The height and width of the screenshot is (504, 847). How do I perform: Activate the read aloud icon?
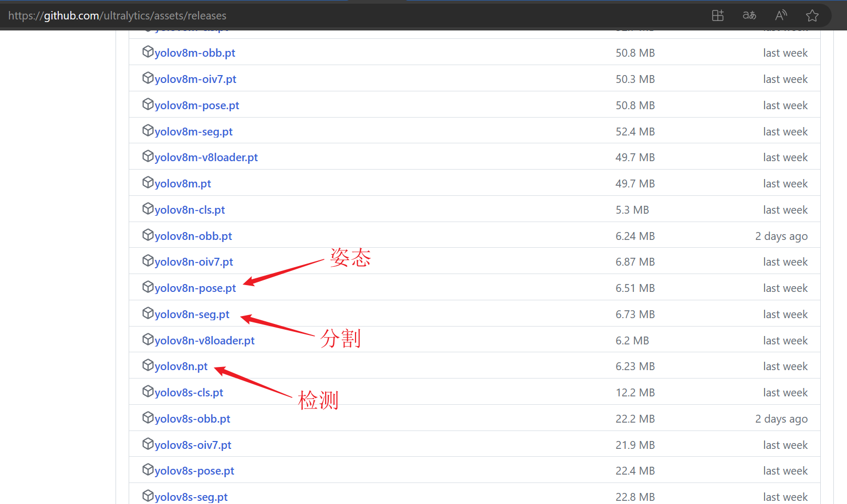coord(781,15)
